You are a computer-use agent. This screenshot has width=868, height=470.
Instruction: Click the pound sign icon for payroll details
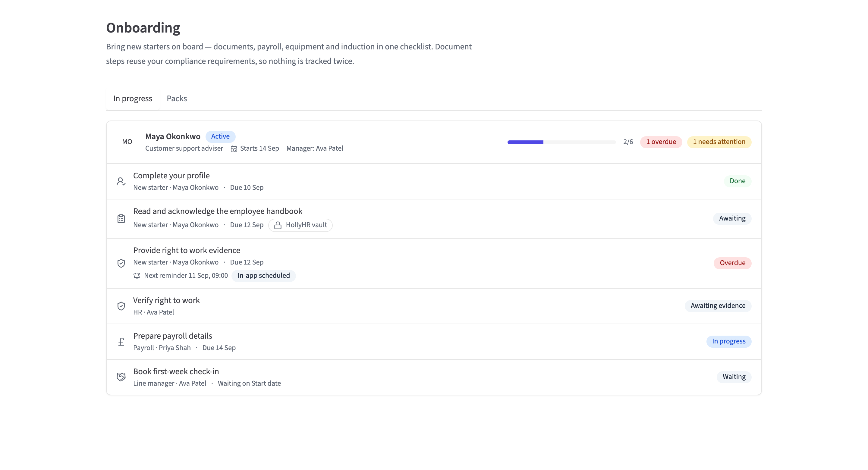click(121, 342)
